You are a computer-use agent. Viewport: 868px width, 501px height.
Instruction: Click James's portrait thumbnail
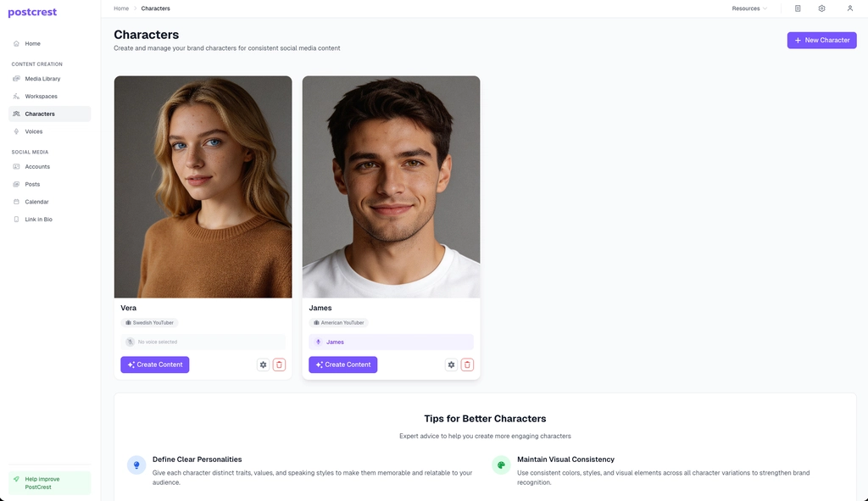click(x=391, y=186)
